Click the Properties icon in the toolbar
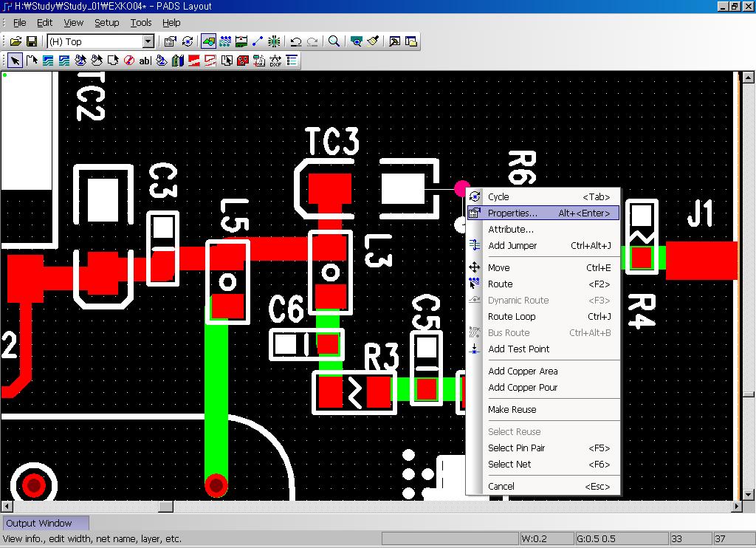The width and height of the screenshot is (756, 548). point(171,41)
